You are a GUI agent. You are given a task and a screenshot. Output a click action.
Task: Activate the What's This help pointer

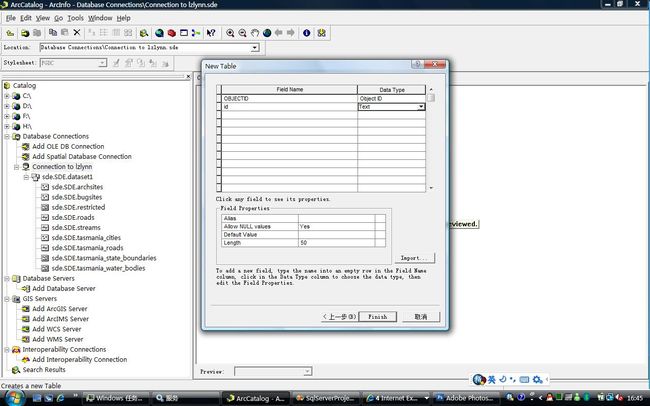(x=211, y=33)
